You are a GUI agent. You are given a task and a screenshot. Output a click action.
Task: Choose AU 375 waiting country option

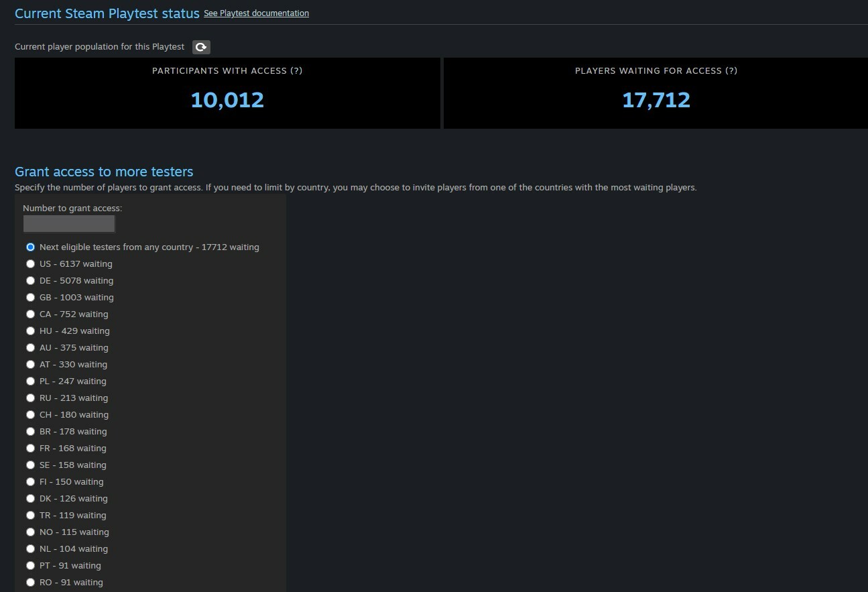pos(30,348)
